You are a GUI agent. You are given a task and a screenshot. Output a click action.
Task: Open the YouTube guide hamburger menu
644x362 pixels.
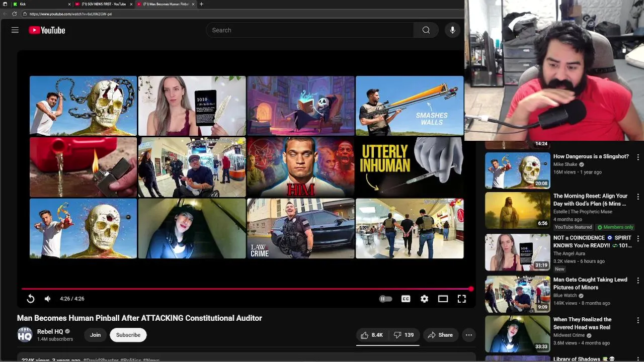(15, 30)
